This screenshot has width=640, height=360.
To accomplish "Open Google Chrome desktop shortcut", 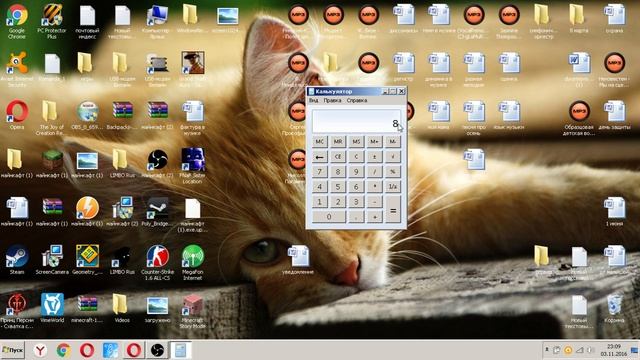I will [17, 22].
